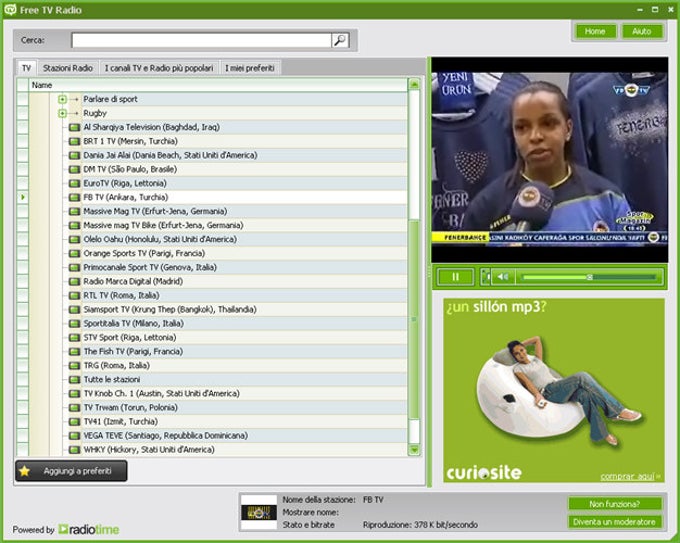Open I canali TV e Radio più popolari tab
This screenshot has width=680, height=543.
click(159, 68)
